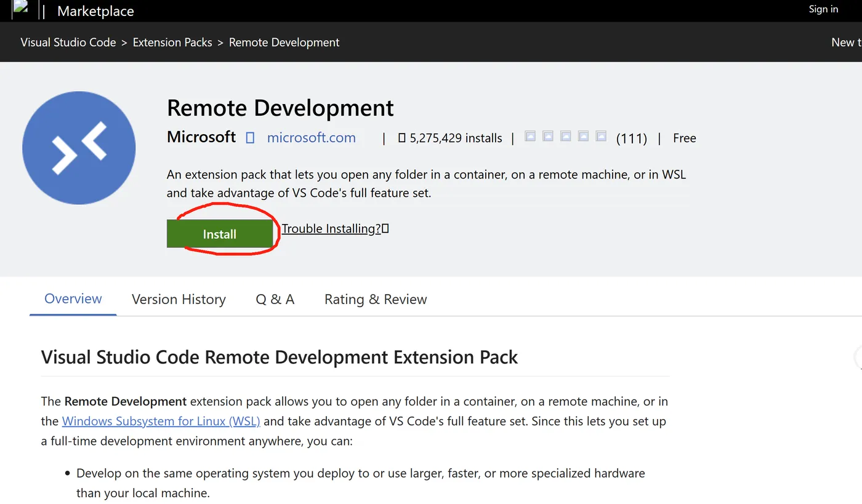Click the 5,275,429 installs text
Image resolution: width=862 pixels, height=504 pixels.
tap(456, 138)
